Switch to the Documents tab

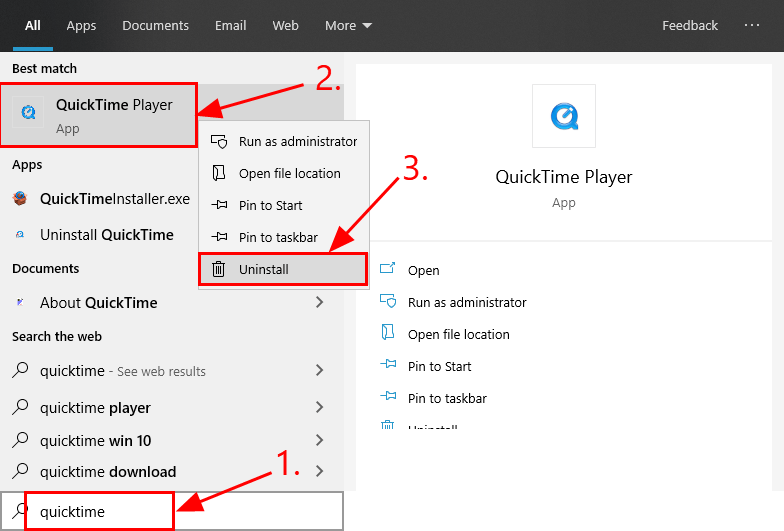(156, 26)
